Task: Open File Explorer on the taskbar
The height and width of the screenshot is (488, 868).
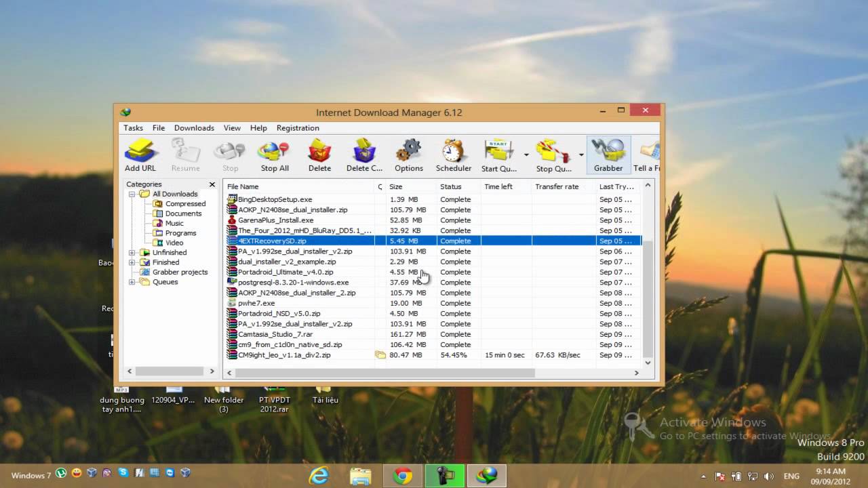Action: pyautogui.click(x=361, y=476)
